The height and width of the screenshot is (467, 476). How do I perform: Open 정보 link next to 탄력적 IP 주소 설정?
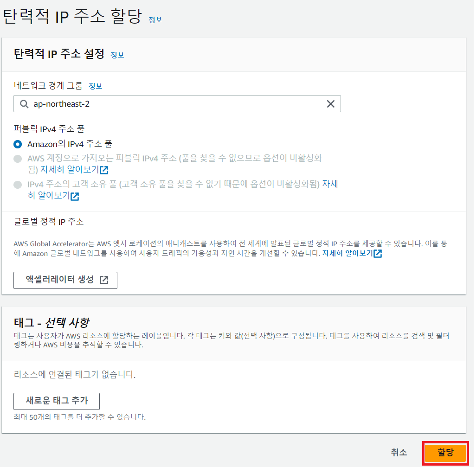117,55
